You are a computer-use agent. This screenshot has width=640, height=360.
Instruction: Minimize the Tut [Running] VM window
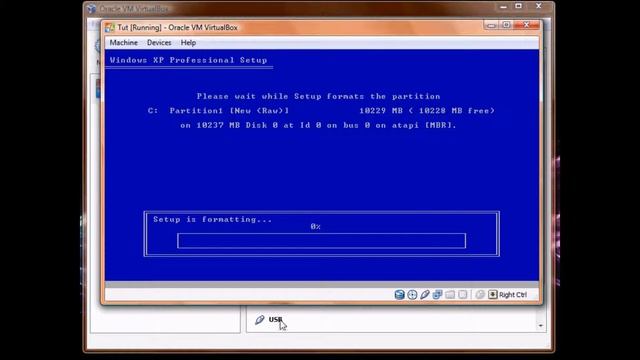point(491,25)
